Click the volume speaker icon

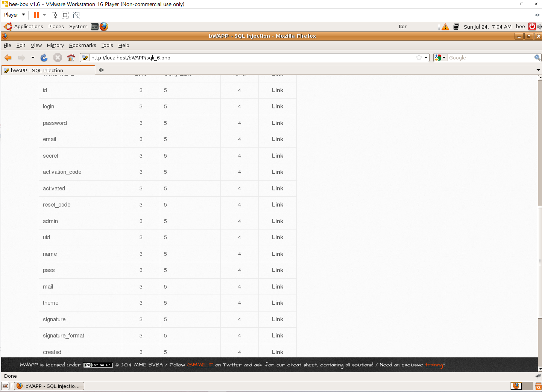pyautogui.click(x=539, y=27)
